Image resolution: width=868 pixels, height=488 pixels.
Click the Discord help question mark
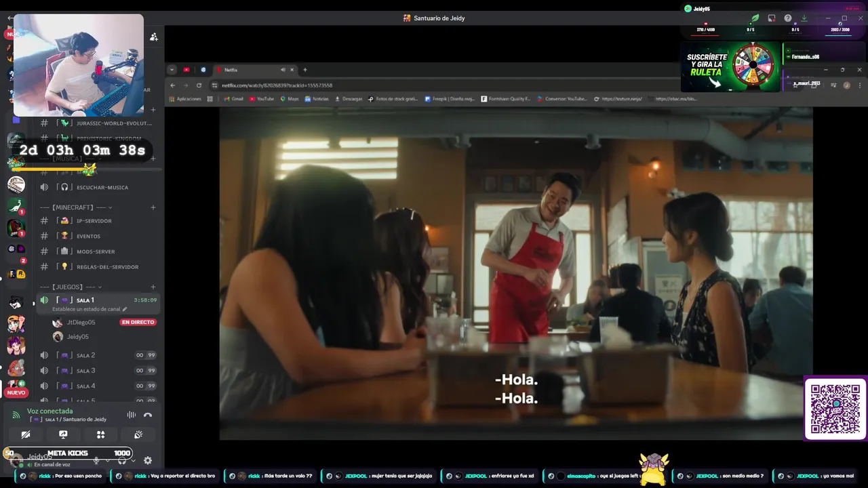pyautogui.click(x=788, y=18)
